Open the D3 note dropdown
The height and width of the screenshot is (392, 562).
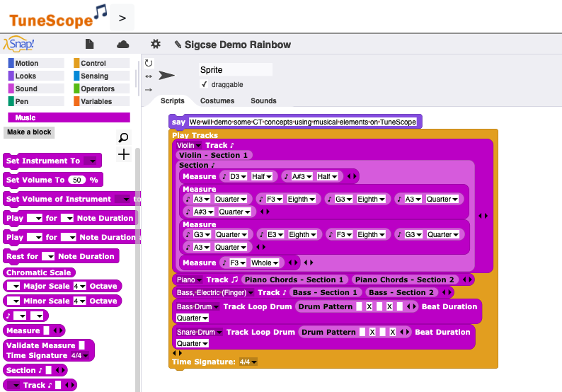click(238, 176)
